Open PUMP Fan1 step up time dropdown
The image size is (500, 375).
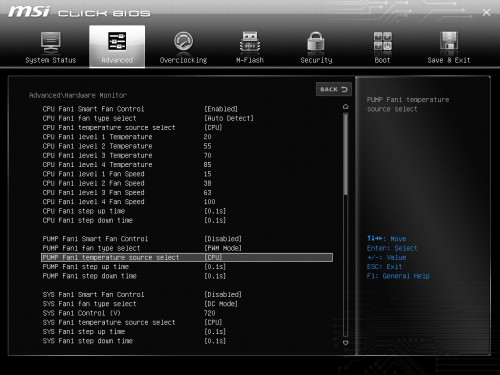pos(215,267)
